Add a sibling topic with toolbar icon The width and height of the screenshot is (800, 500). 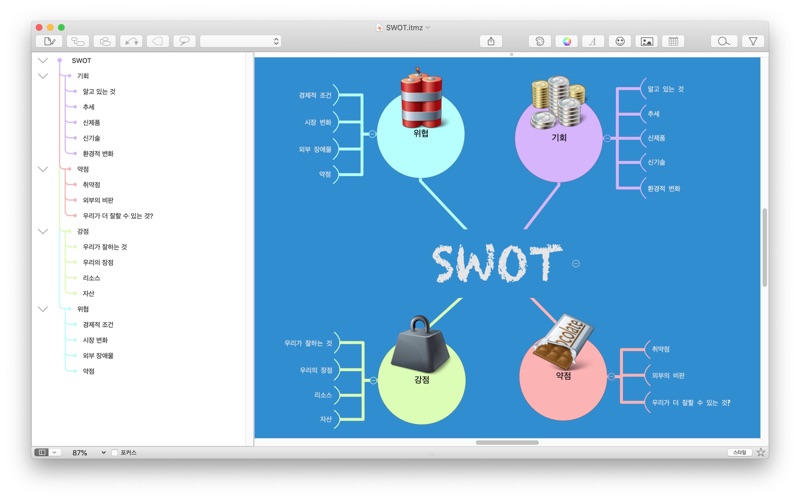pos(105,41)
